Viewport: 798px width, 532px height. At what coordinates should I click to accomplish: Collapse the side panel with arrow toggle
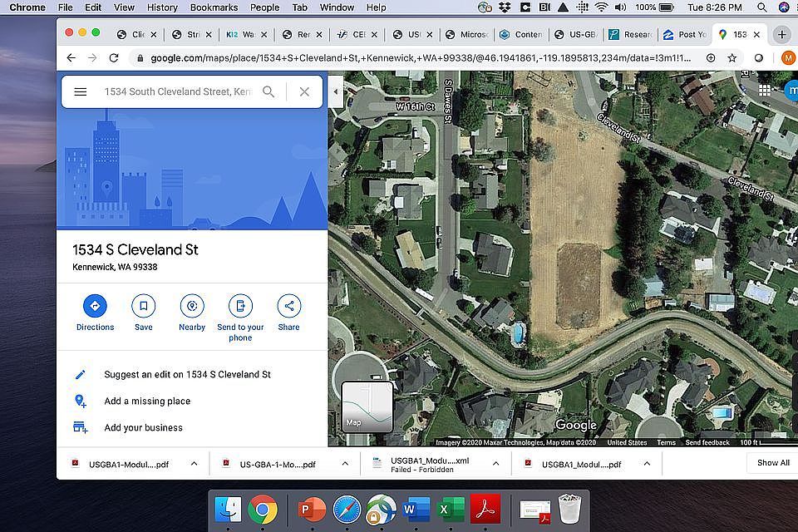[335, 91]
